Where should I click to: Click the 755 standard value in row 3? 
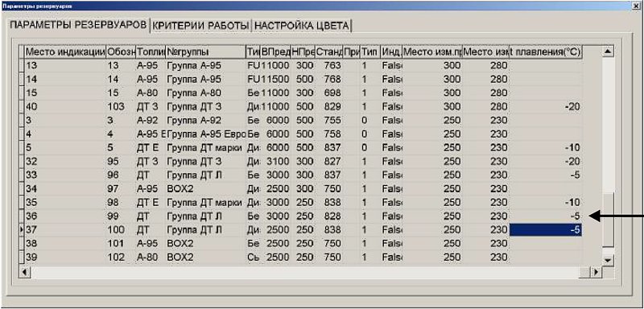329,120
